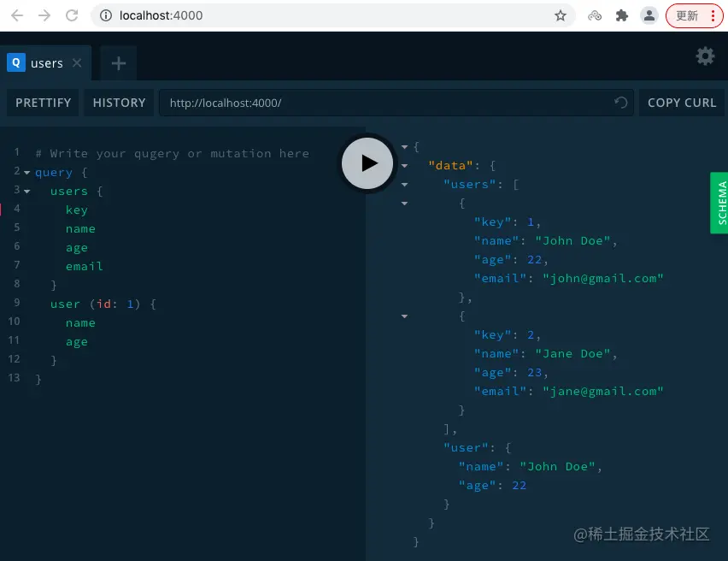Open GraphQL Playground settings gear
728x561 pixels.
coord(705,56)
